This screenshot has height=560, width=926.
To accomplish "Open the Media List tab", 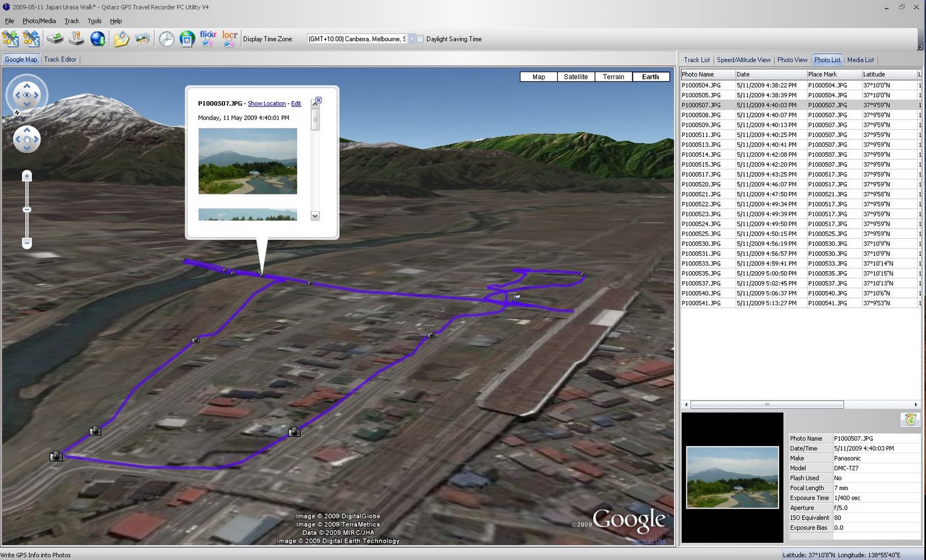I will (x=861, y=60).
